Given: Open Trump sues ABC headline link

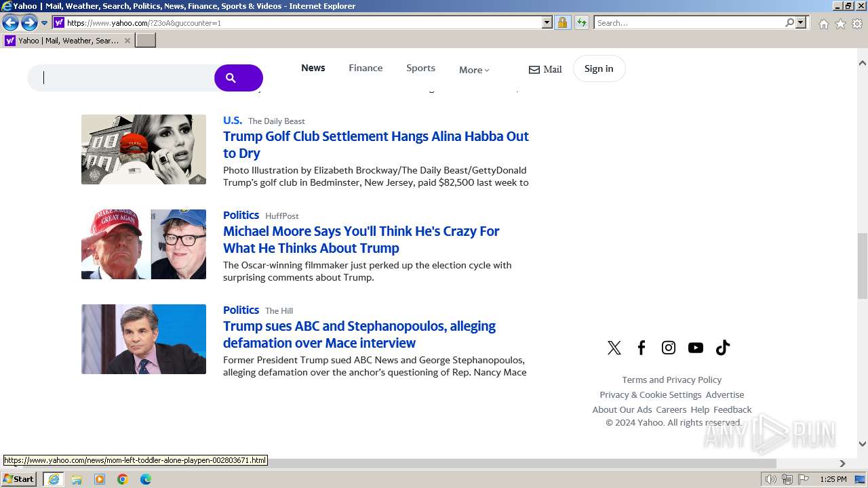Looking at the screenshot, I should click(x=359, y=334).
